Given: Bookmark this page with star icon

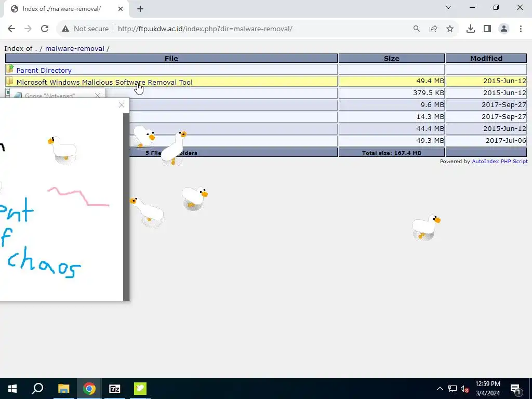Looking at the screenshot, I should point(450,29).
